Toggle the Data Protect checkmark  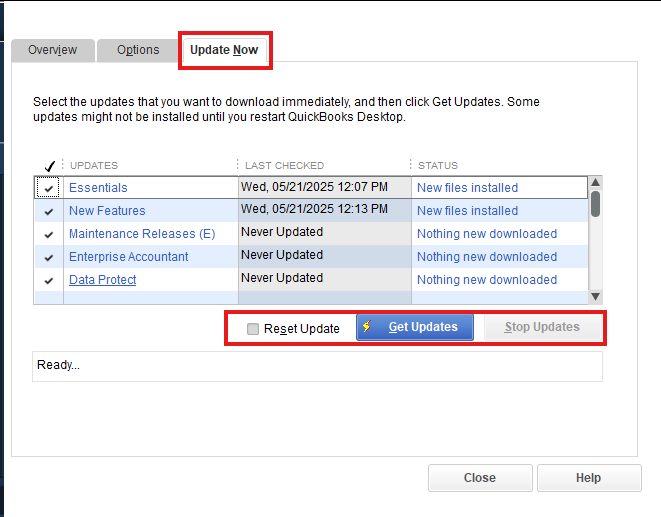(49, 280)
